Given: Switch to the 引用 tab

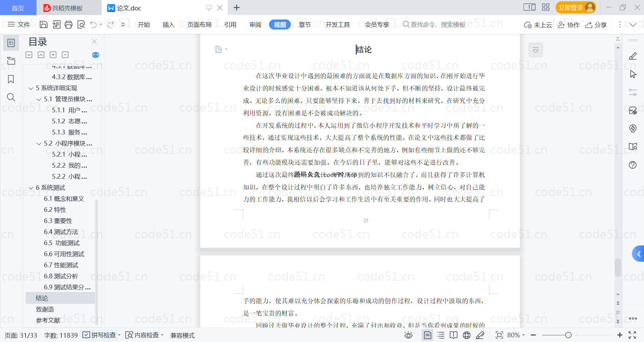Looking at the screenshot, I should [230, 25].
